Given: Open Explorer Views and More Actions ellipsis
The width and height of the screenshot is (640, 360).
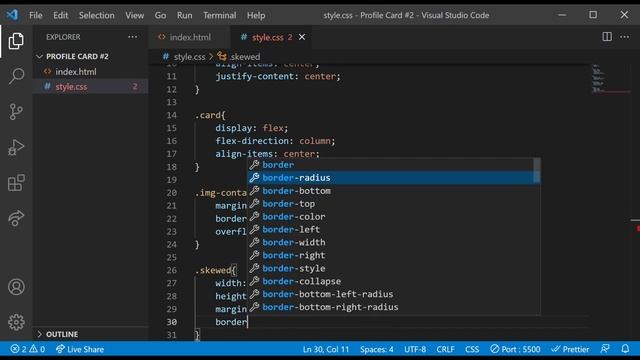Looking at the screenshot, I should [132, 37].
